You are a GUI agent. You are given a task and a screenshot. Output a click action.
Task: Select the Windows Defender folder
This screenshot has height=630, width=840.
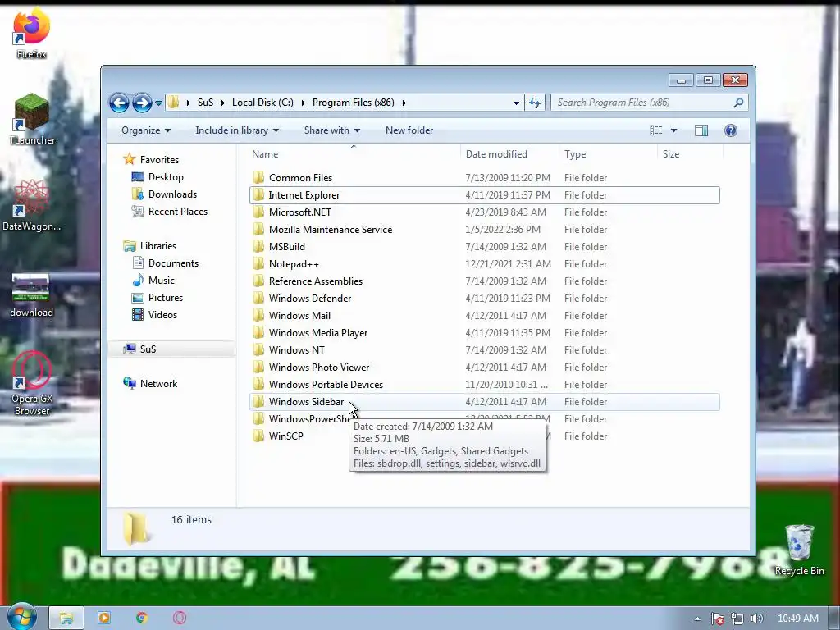484,299
